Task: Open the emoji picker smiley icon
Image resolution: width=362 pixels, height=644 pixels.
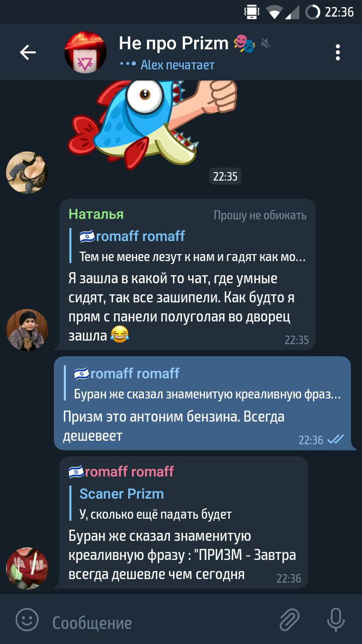Action: click(27, 619)
